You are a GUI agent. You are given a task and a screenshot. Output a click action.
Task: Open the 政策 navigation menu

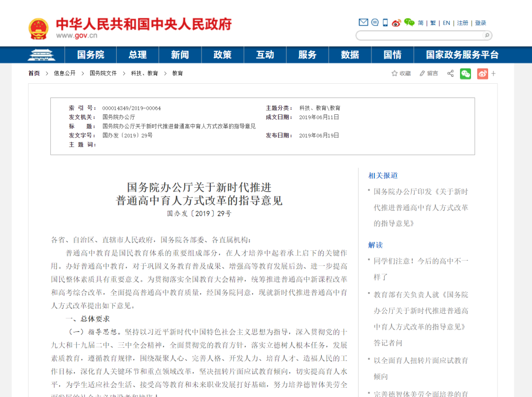(223, 55)
